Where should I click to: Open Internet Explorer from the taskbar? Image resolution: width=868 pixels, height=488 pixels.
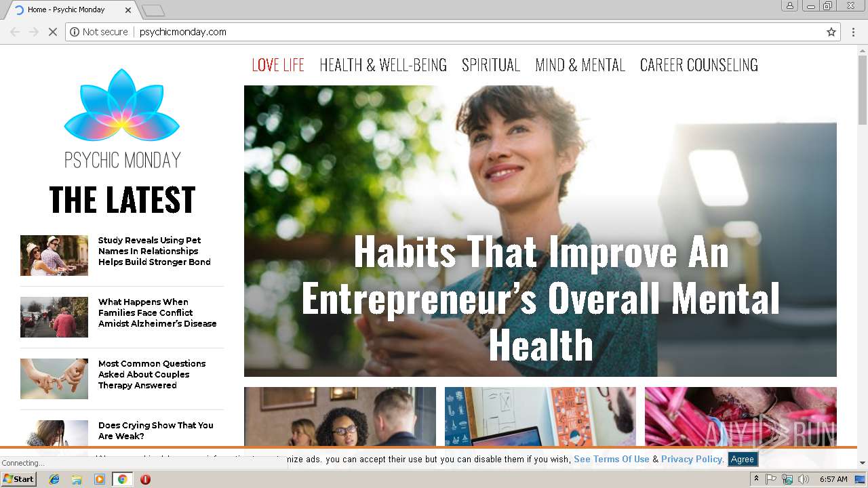coord(54,479)
